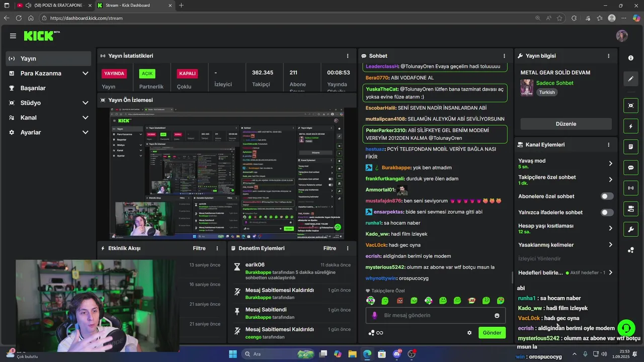The width and height of the screenshot is (644, 362).
Task: Toggle the moderation log note icon in right sidebar
Action: coord(631,147)
